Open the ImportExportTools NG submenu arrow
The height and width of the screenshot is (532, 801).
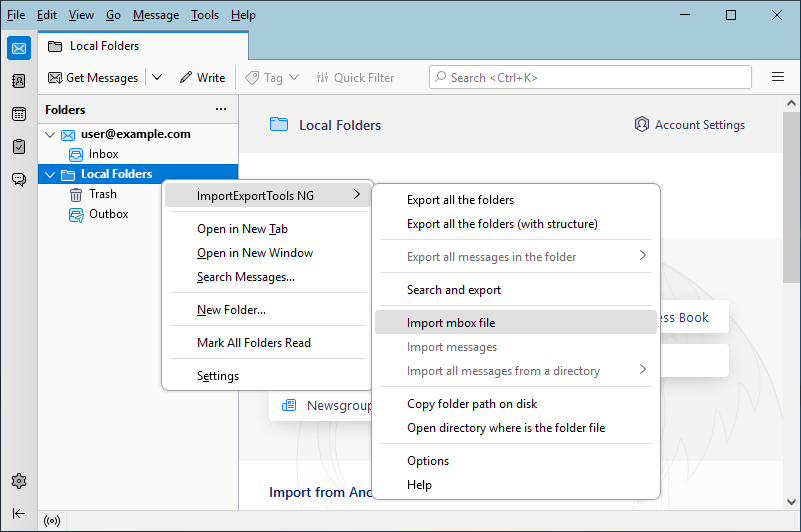[x=357, y=195]
